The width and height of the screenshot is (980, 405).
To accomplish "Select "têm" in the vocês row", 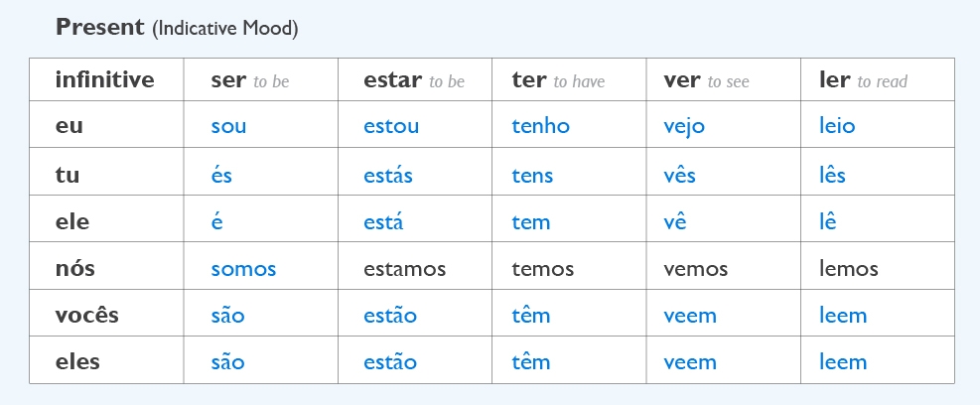I will tap(530, 317).
